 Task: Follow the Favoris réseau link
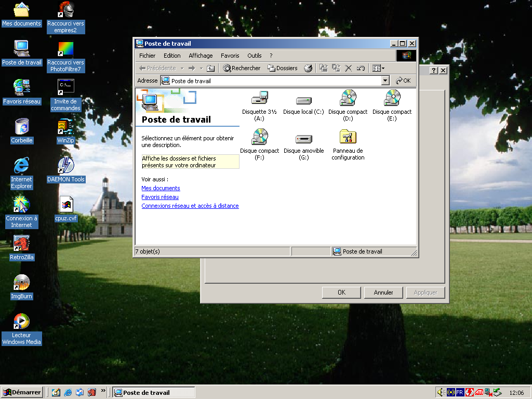coord(160,197)
